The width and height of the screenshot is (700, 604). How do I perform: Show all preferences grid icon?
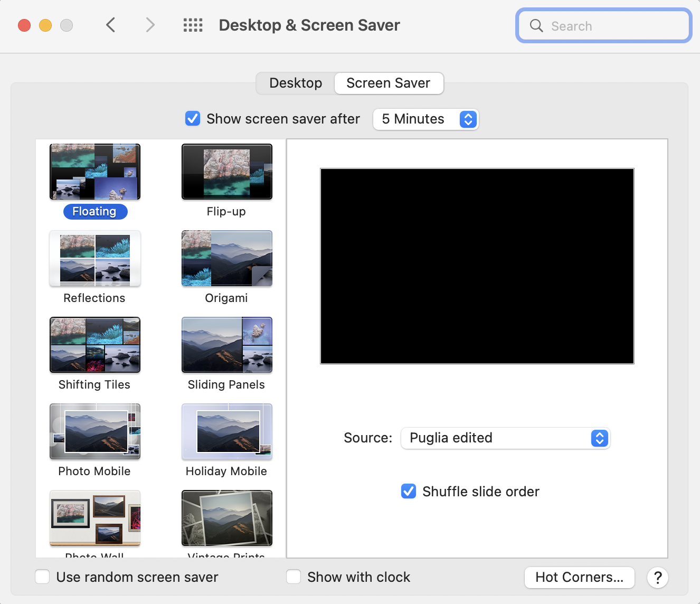click(x=193, y=25)
